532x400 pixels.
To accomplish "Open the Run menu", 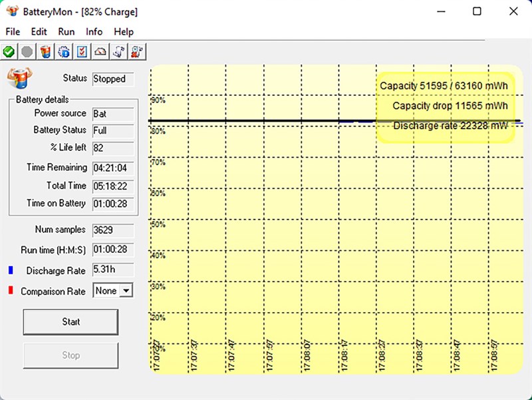I will 66,31.
